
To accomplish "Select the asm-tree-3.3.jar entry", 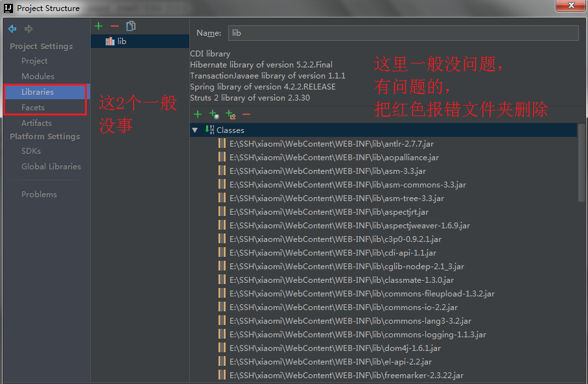I will coord(336,198).
